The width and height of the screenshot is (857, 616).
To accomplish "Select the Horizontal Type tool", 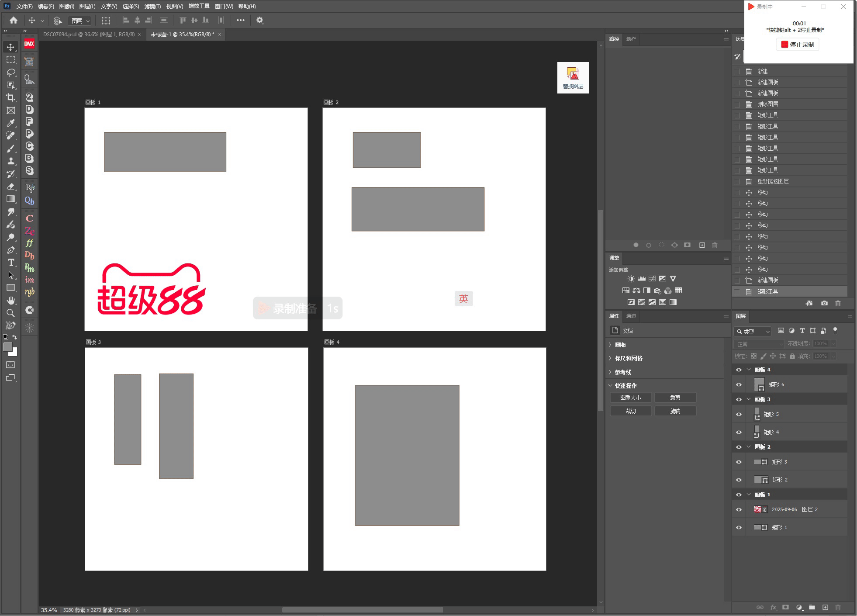I will coord(10,263).
